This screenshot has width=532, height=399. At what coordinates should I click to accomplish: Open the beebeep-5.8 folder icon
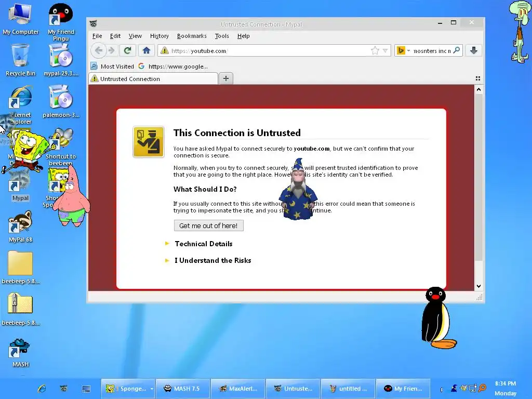20,268
